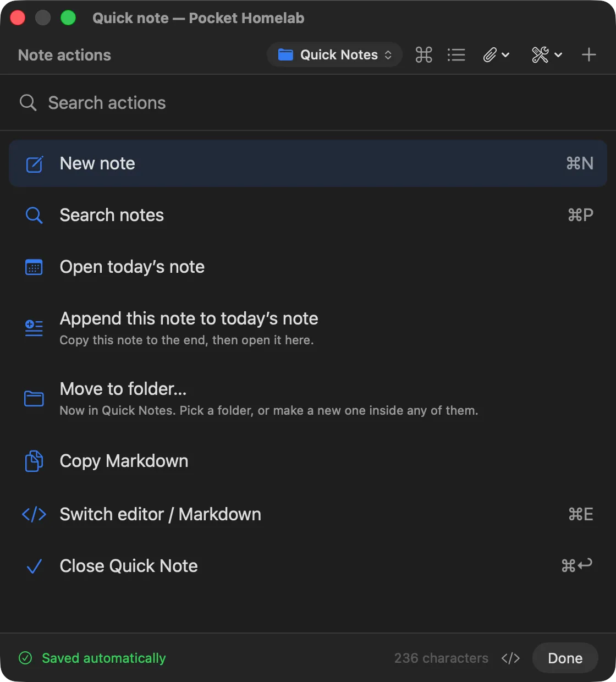The width and height of the screenshot is (616, 682).
Task: Click the plus icon in toolbar
Action: click(589, 55)
